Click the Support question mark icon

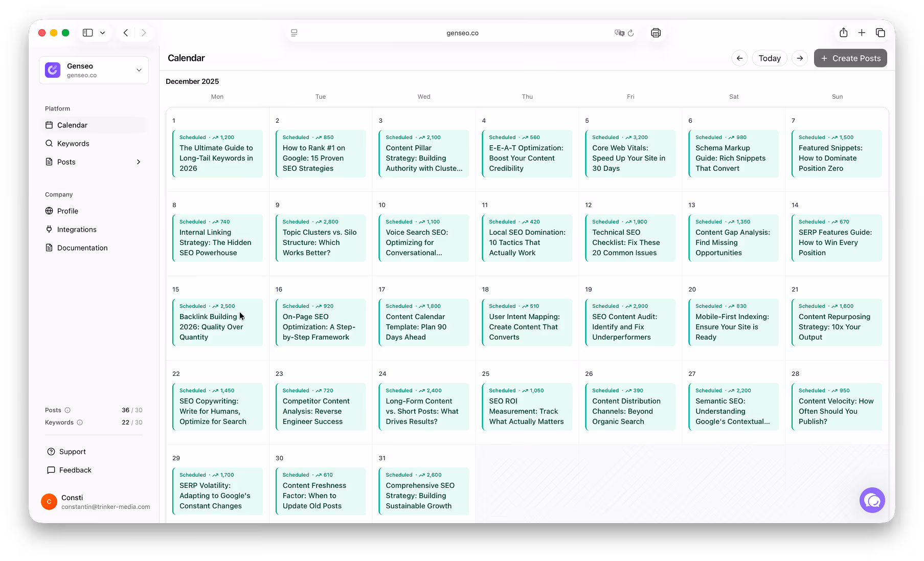51,452
